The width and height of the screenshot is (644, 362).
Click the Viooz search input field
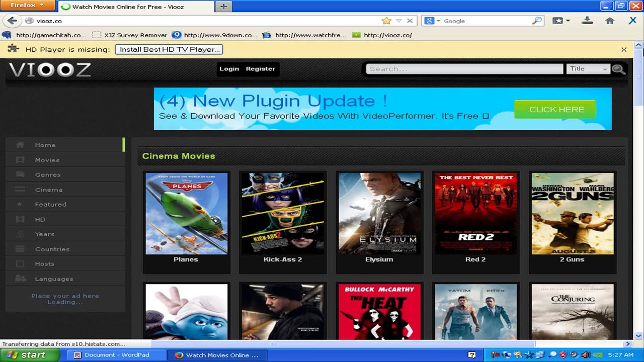point(464,69)
